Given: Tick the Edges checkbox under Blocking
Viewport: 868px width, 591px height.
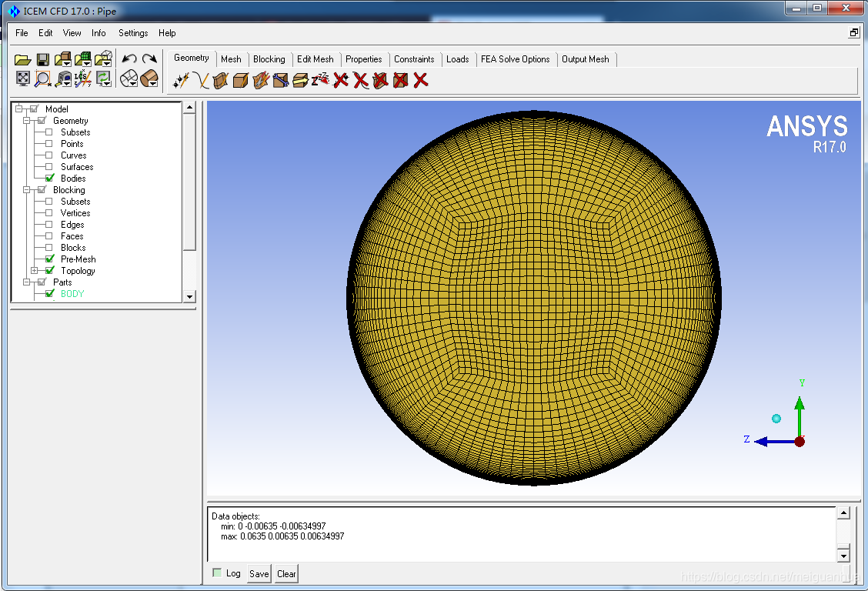Looking at the screenshot, I should click(x=49, y=225).
